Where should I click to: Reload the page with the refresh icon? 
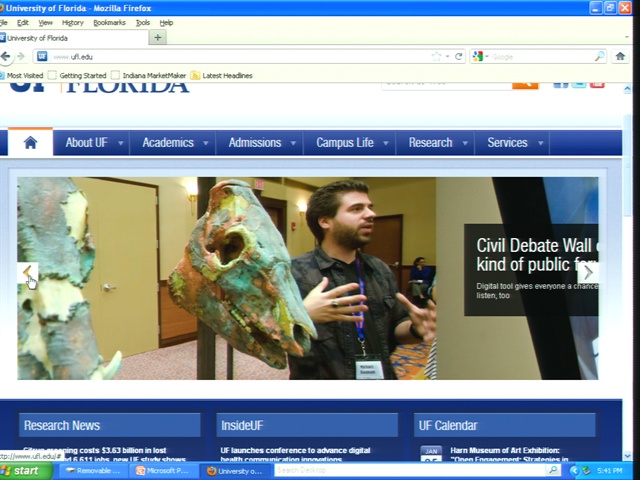458,56
